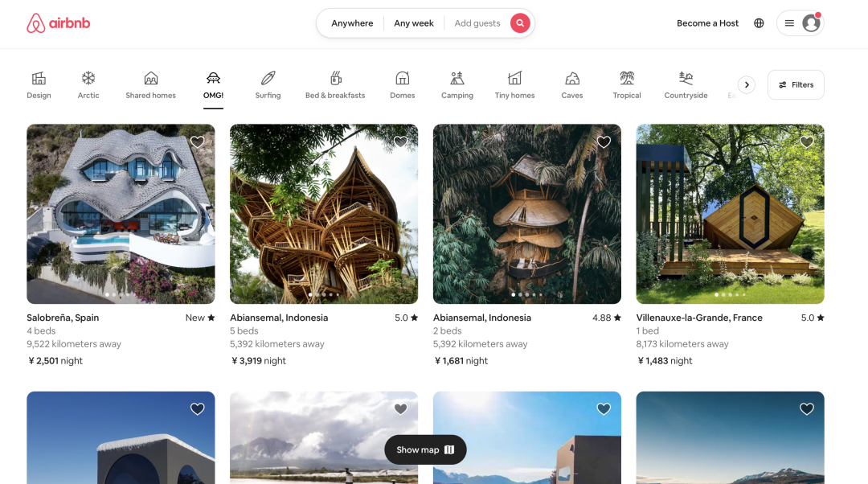Select the OMG! category
Image resolution: width=868 pixels, height=484 pixels.
pos(213,85)
